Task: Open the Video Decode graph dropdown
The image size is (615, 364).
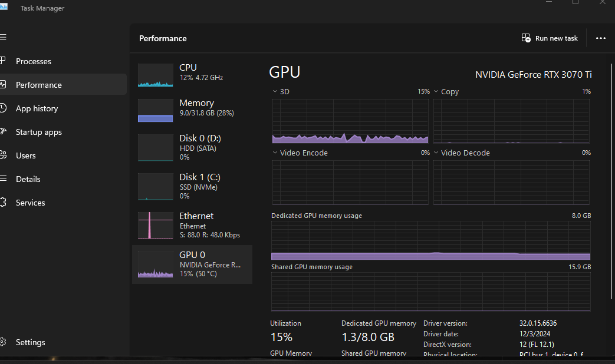Action: tap(436, 153)
